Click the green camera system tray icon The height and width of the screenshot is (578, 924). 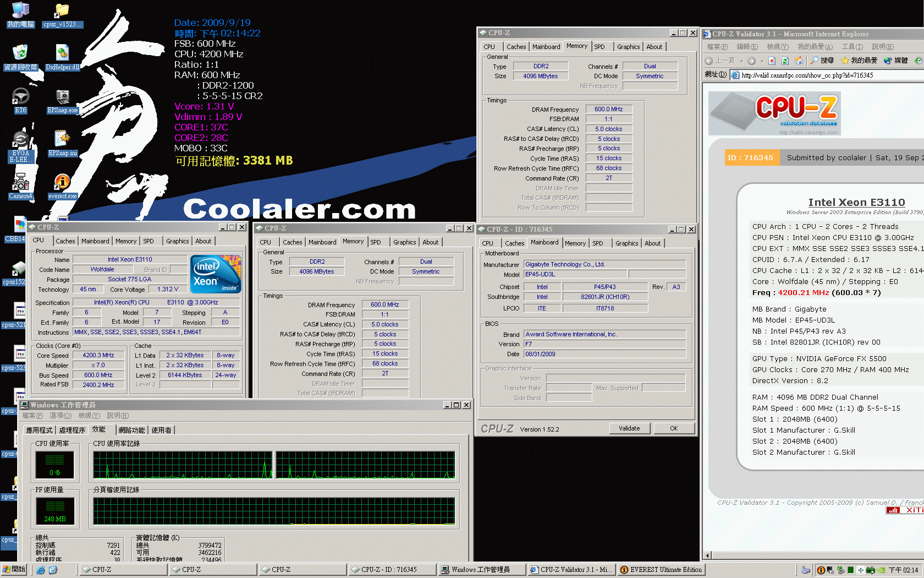point(871,570)
